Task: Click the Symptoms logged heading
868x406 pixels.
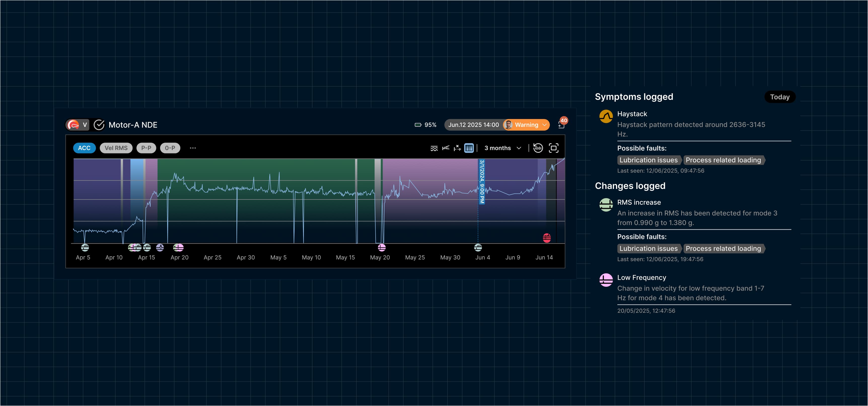Action: click(x=634, y=97)
